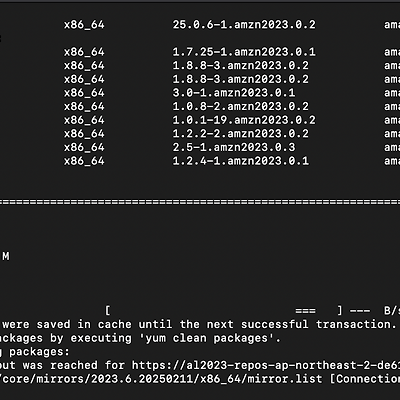Click the x86_64 beside version 2.5-1

[x=84, y=147]
